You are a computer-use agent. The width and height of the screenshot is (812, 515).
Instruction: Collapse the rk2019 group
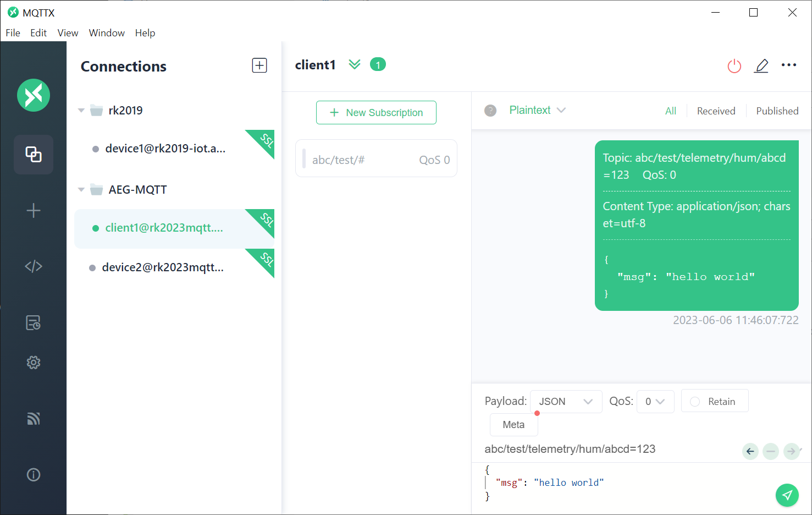click(81, 111)
